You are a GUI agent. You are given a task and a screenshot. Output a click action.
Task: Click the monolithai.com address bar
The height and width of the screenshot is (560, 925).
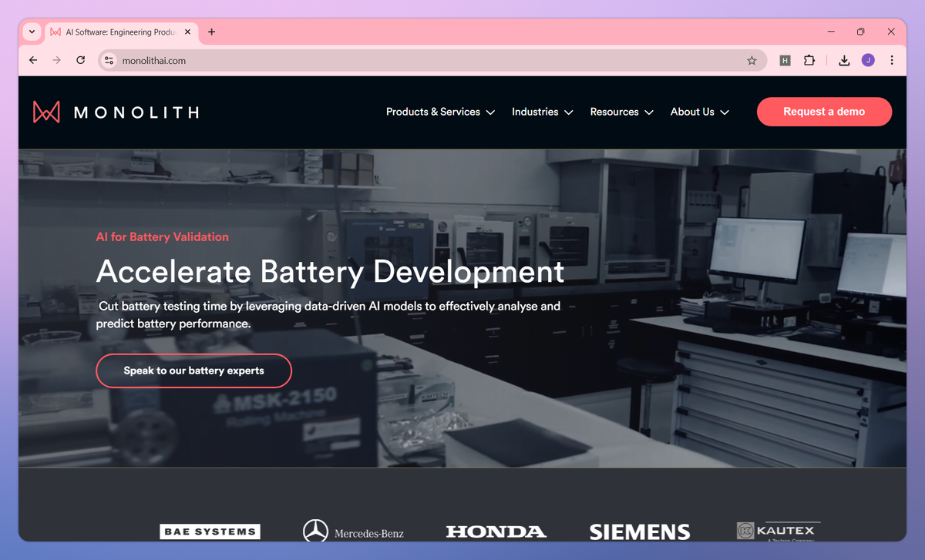(432, 60)
